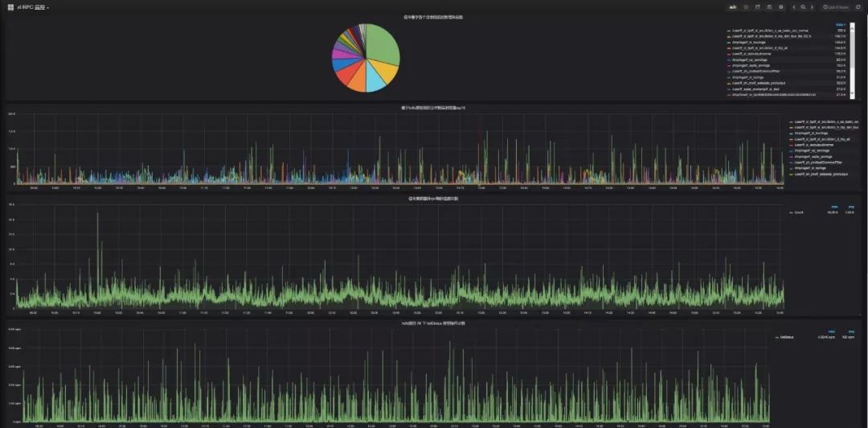This screenshot has height=428, width=868.
Task: Open the Grafana home grid icon
Action: pyautogui.click(x=10, y=7)
